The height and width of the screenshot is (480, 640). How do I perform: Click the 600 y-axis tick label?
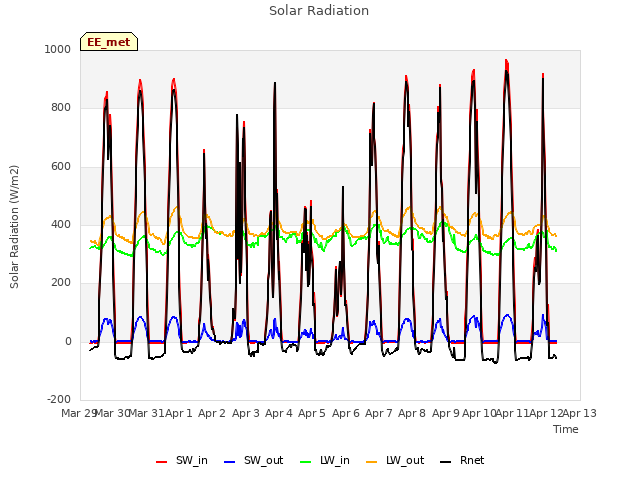point(61,167)
